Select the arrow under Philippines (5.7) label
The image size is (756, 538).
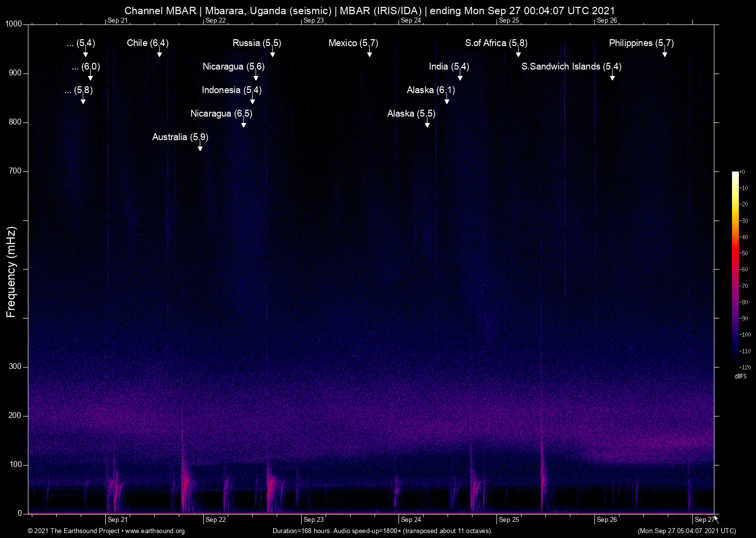click(x=664, y=53)
